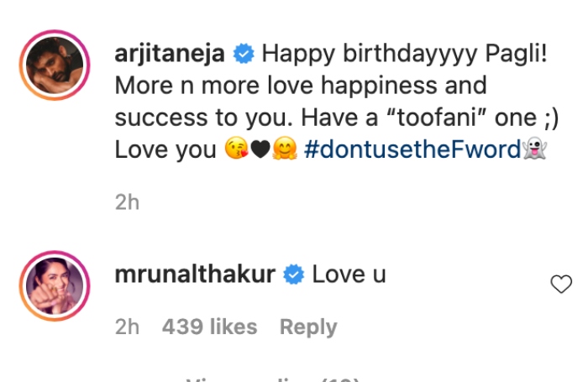View the 439 likes list
The height and width of the screenshot is (382, 588).
(x=208, y=327)
